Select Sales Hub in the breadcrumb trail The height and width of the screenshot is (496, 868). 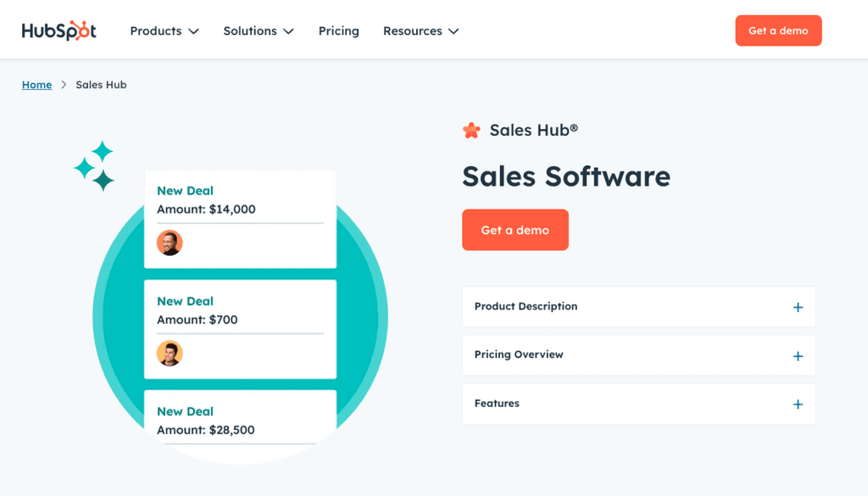click(101, 85)
